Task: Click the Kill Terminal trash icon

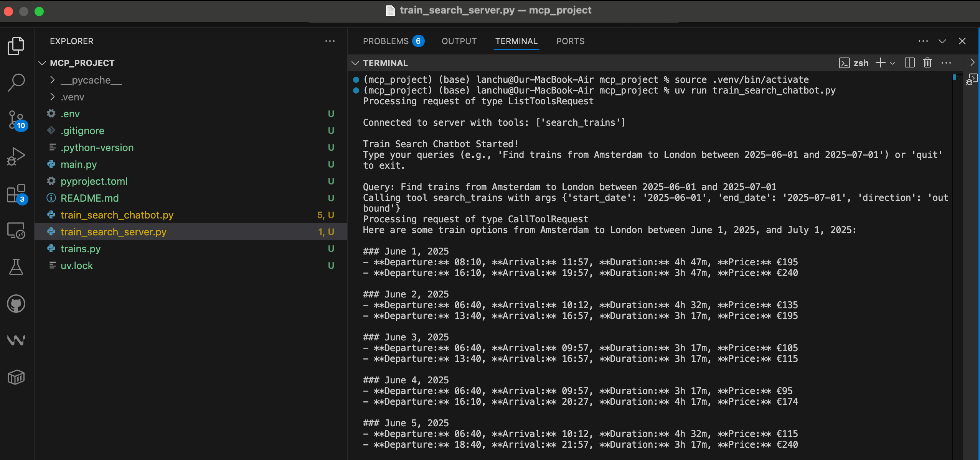Action: (x=927, y=63)
